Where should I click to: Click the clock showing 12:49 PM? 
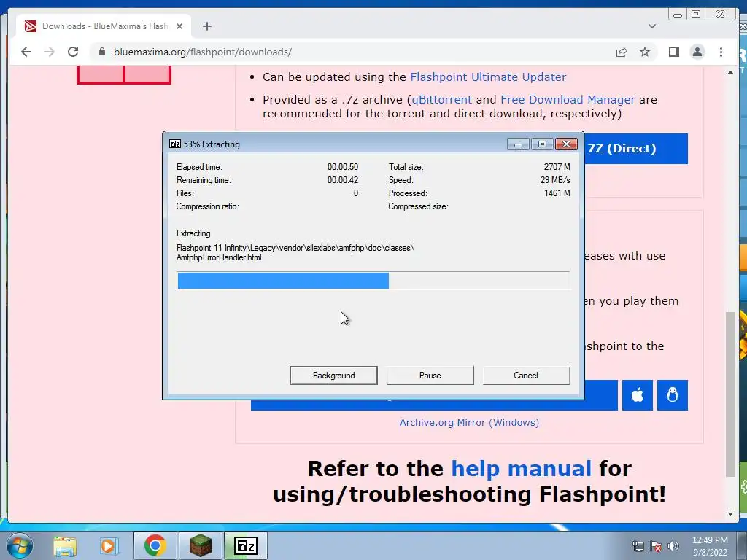tap(710, 546)
